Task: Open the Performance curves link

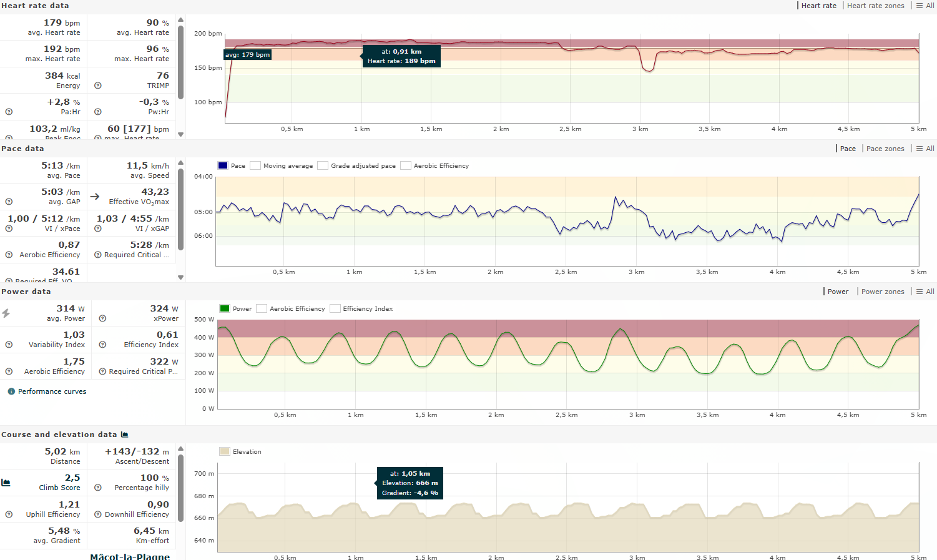Action: (52, 391)
